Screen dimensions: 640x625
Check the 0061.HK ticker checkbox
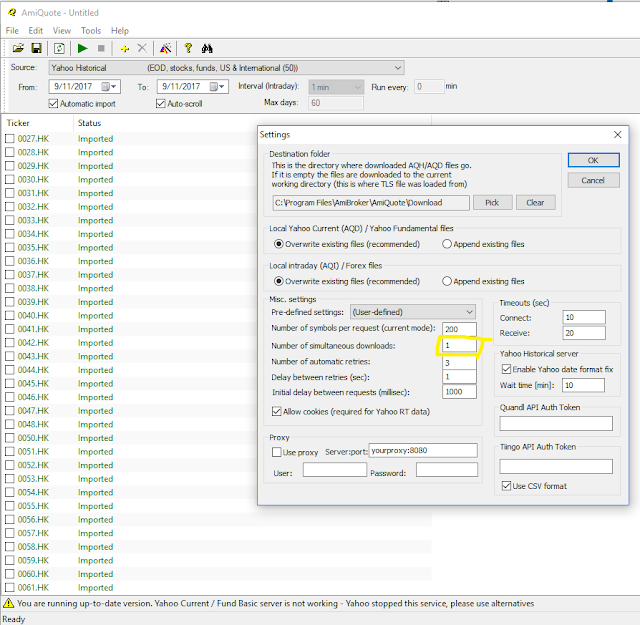[10, 587]
